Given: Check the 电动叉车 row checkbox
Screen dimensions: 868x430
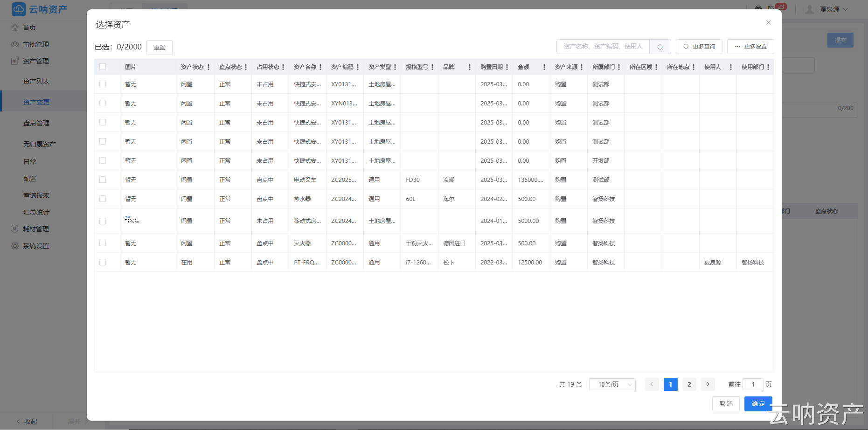Looking at the screenshot, I should pos(103,180).
